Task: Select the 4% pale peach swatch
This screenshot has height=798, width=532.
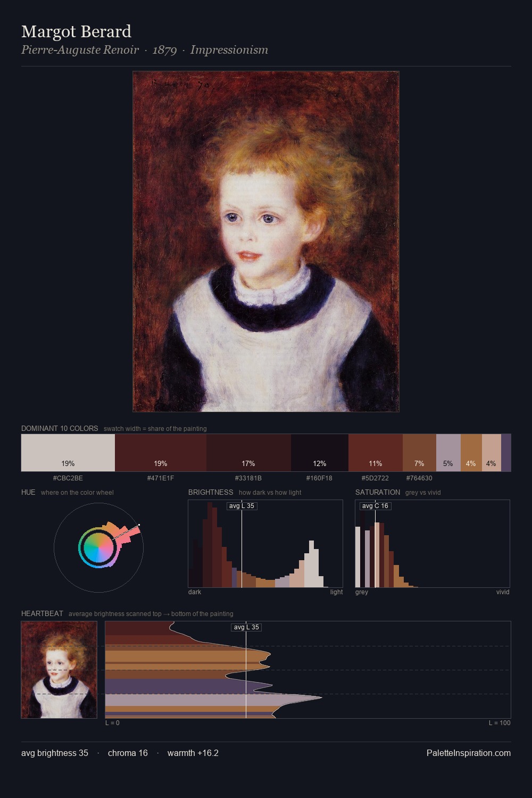Action: click(x=492, y=453)
